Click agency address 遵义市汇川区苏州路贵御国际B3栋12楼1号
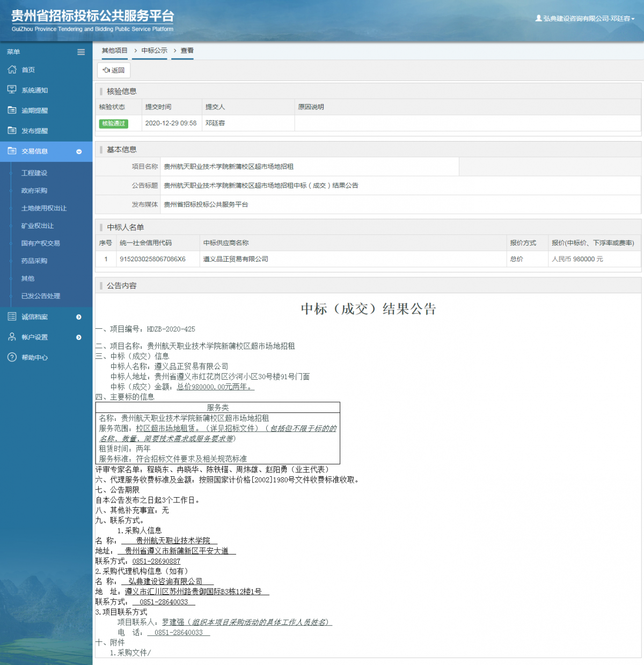Image resolution: width=644 pixels, height=665 pixels. [193, 592]
